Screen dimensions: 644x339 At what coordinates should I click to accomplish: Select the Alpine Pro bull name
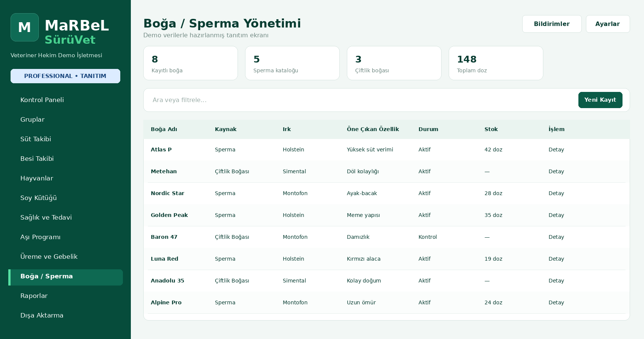point(166,302)
